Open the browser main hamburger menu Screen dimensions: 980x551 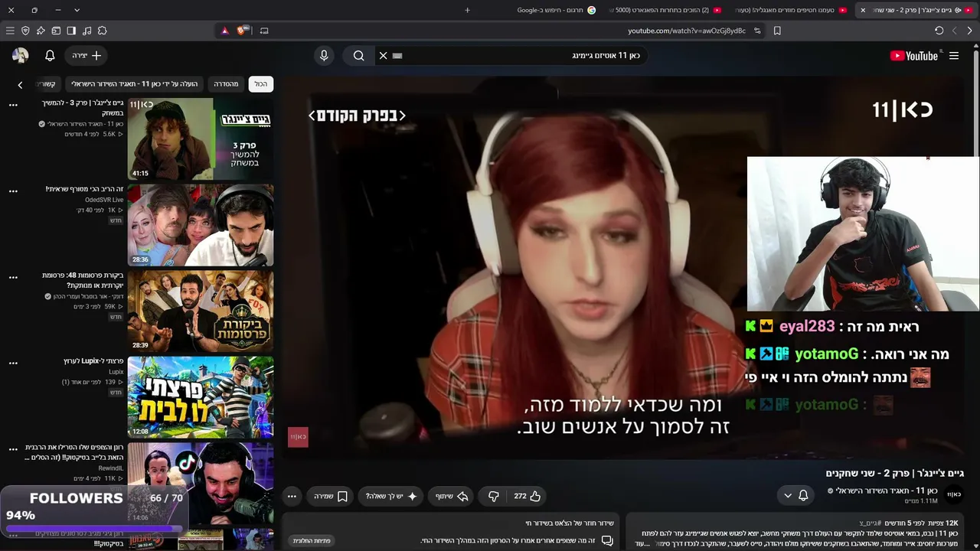click(10, 31)
